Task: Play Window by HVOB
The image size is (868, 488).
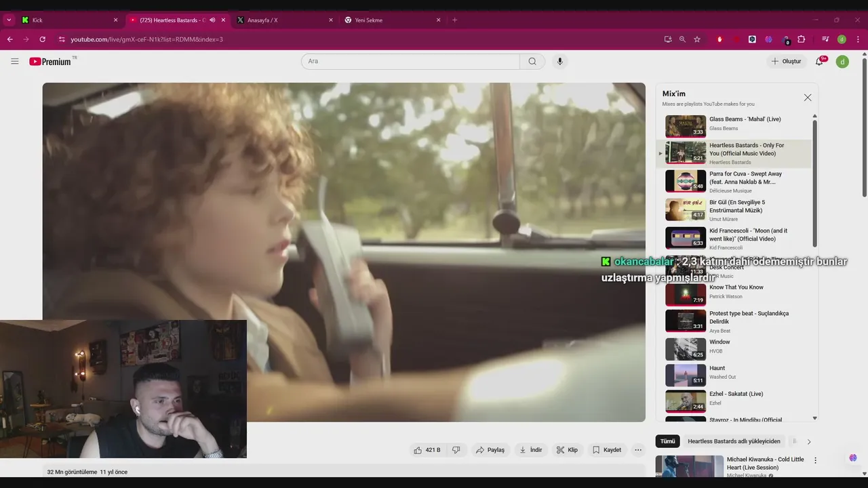Action: (x=732, y=349)
